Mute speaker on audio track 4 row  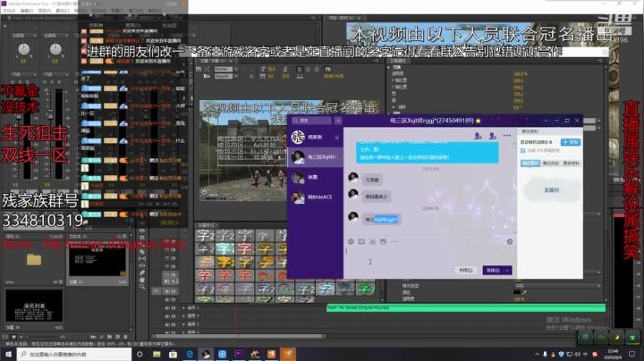point(166,316)
